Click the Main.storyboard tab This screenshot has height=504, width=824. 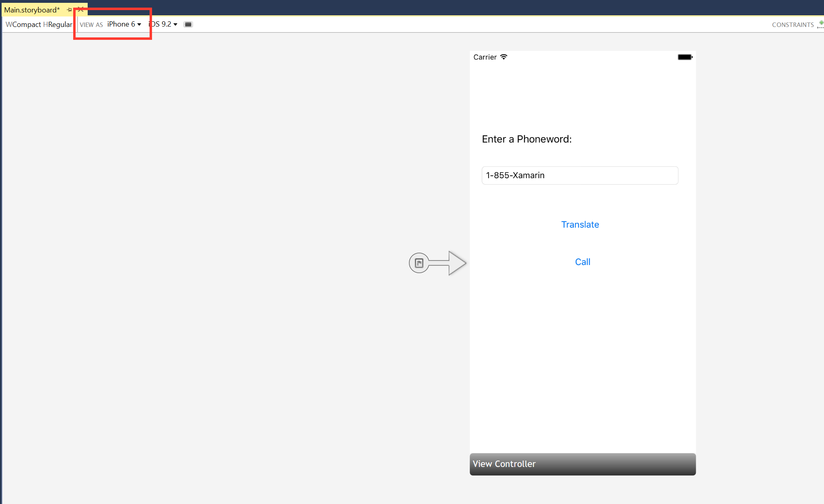point(32,8)
